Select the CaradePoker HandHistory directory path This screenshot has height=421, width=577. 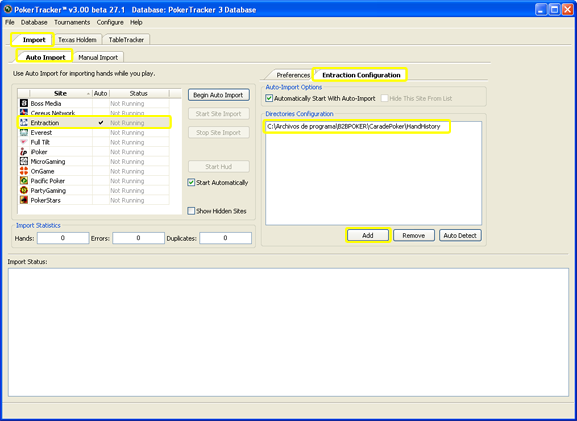(354, 127)
